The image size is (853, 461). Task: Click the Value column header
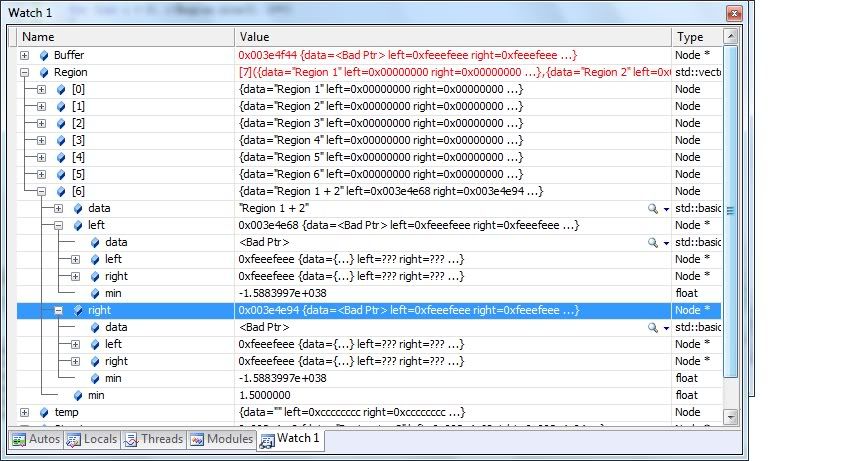(x=452, y=36)
